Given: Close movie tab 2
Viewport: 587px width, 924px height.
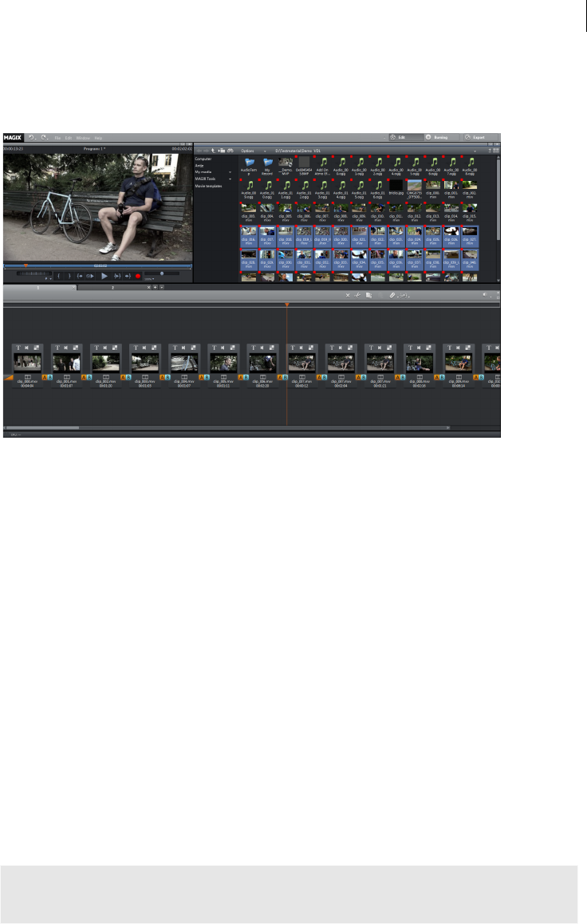Looking at the screenshot, I should (148, 288).
